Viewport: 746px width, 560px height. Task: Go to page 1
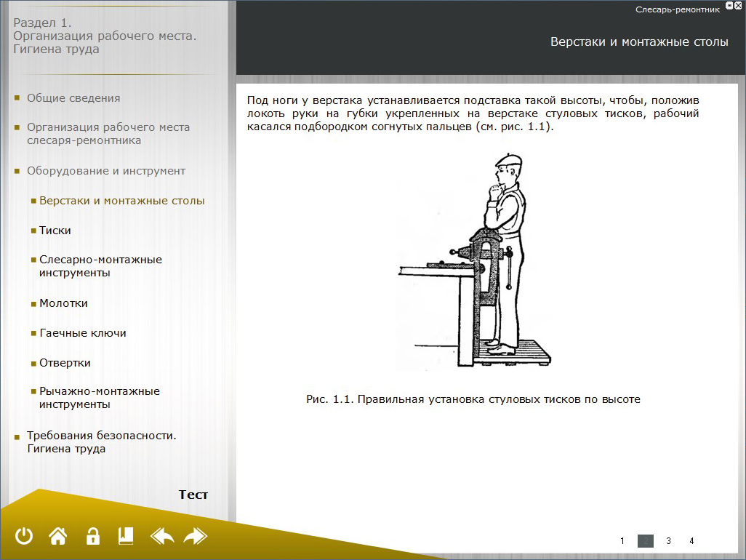click(x=622, y=541)
